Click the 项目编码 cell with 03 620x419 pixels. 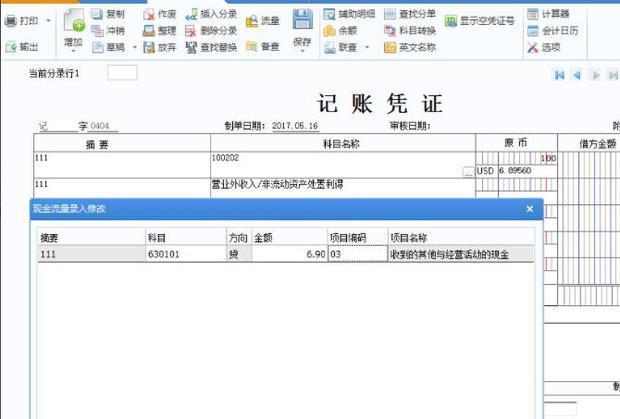358,254
